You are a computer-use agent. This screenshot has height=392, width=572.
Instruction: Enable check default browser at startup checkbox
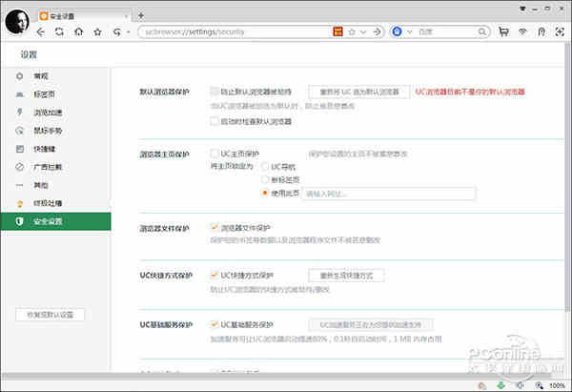214,121
